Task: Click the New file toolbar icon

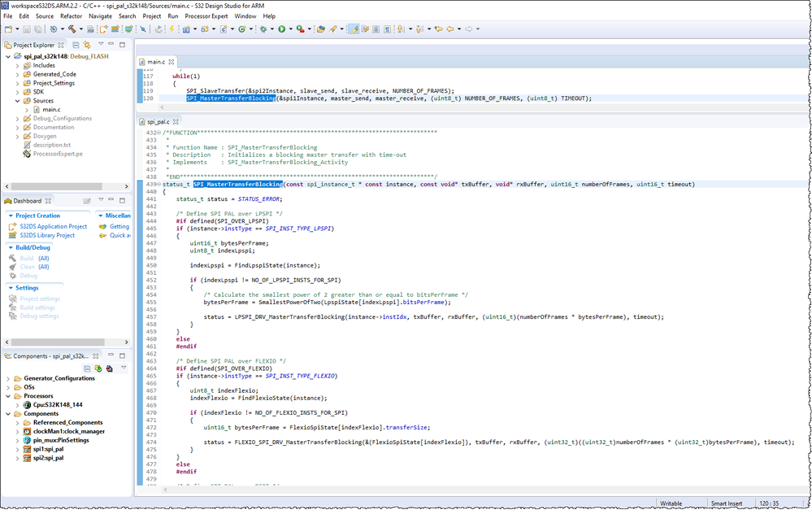Action: click(x=8, y=29)
